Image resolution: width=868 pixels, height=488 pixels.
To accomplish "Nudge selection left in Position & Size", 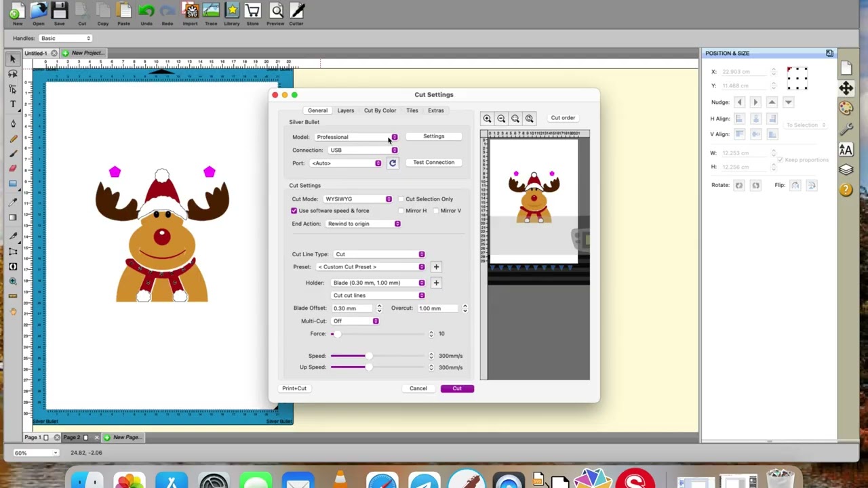I will click(x=739, y=102).
